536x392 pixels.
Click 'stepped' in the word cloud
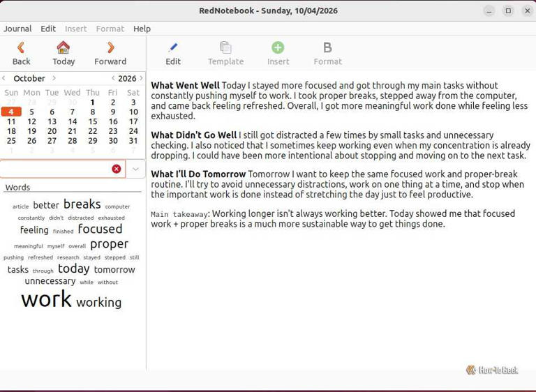tap(115, 257)
